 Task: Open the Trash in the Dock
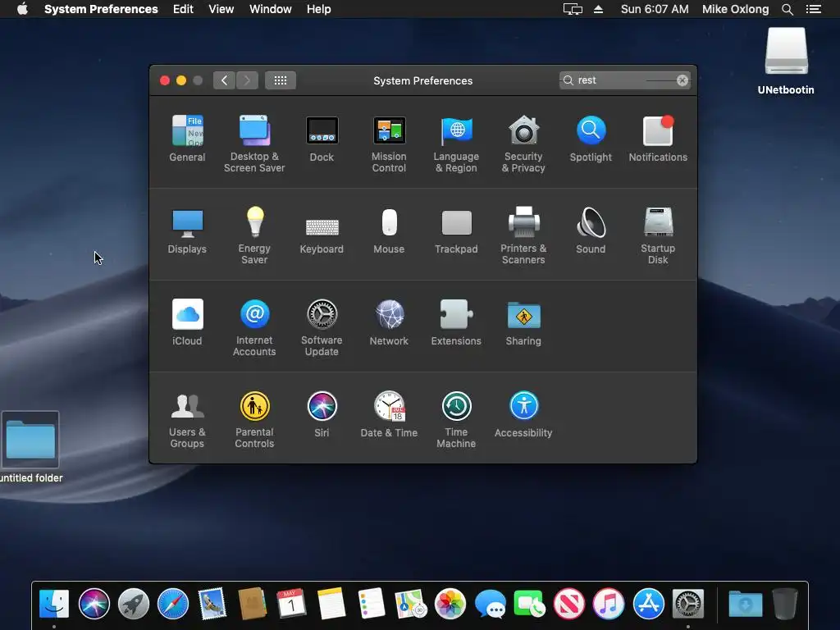[785, 604]
